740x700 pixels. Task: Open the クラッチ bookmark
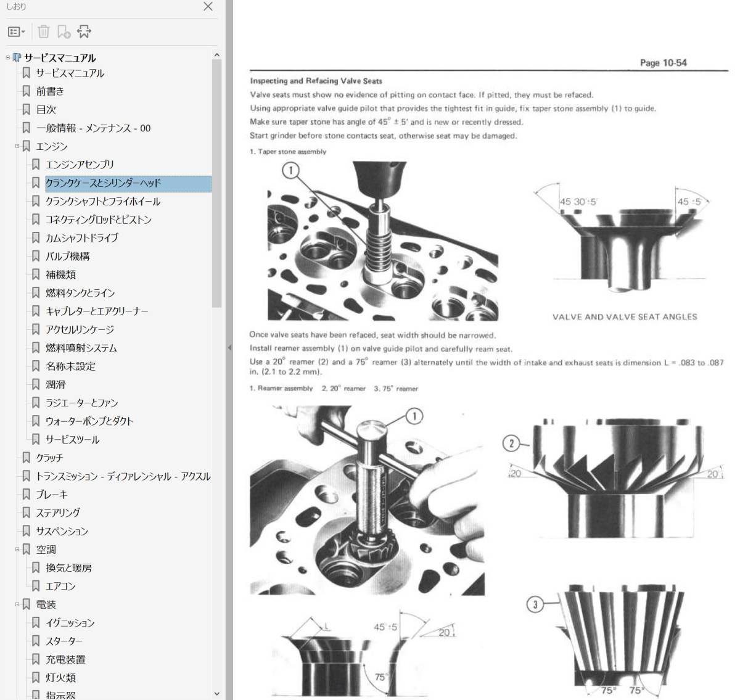click(49, 458)
